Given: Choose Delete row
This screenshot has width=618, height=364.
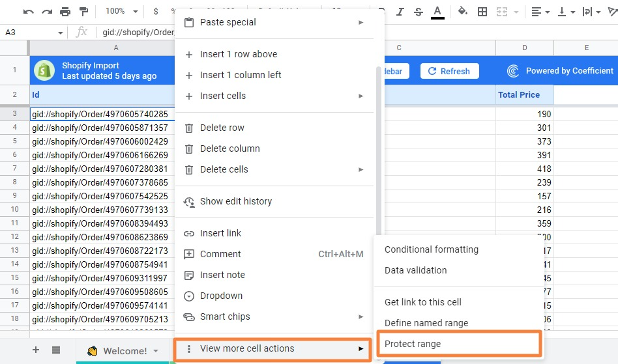Looking at the screenshot, I should [x=274, y=128].
